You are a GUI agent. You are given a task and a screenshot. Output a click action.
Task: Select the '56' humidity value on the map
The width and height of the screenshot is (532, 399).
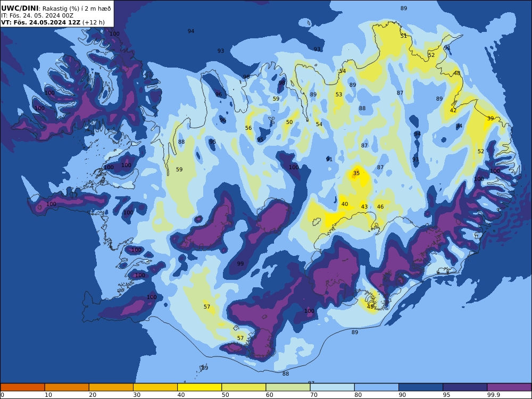tap(248, 128)
